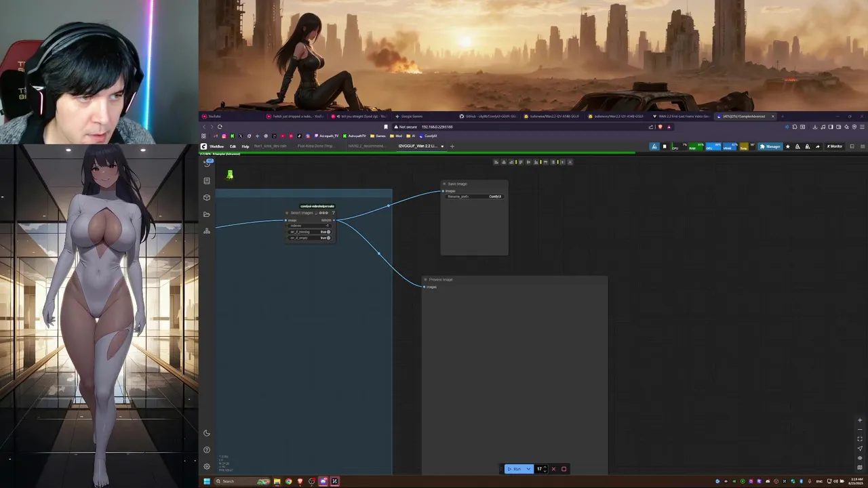Open the workflows folder sidebar icon
868x488 pixels.
[x=207, y=214]
